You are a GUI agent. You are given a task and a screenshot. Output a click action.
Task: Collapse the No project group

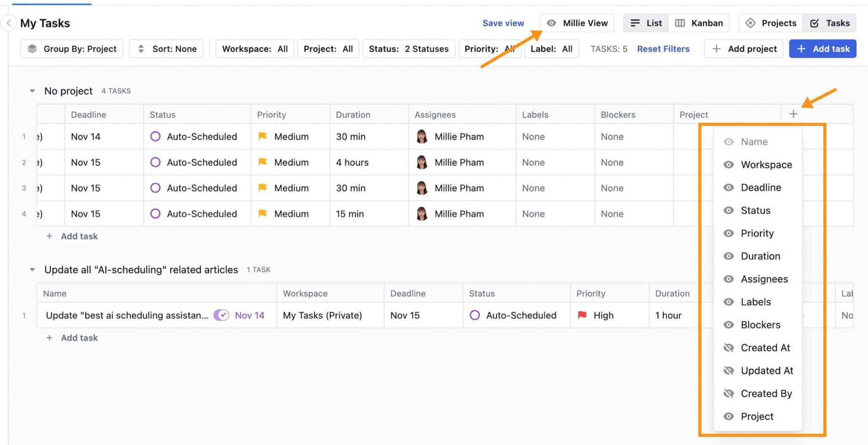32,91
